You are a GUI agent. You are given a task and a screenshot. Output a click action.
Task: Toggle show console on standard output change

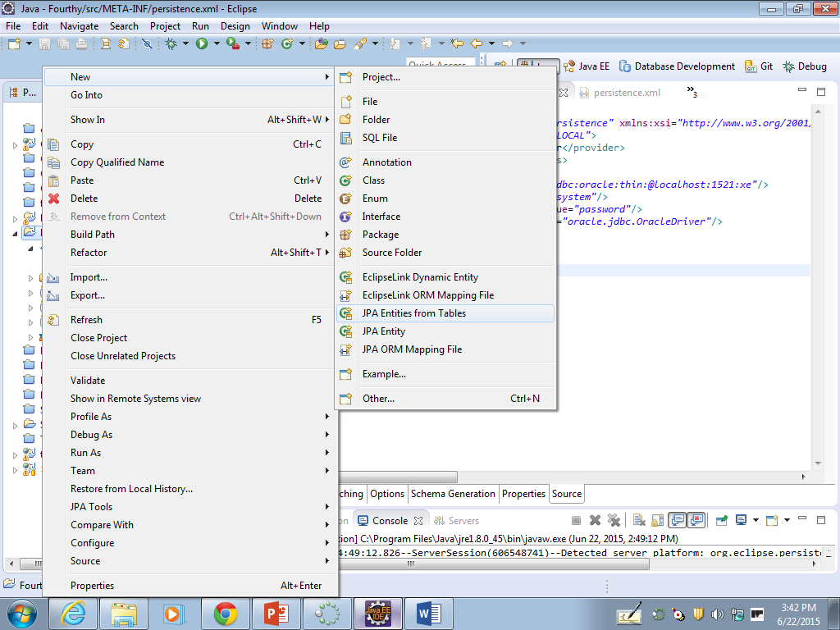click(677, 520)
